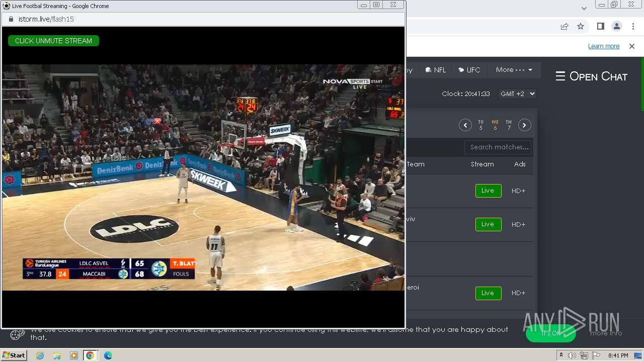
Task: Click the tab search chevron in Chrome
Action: click(584, 8)
